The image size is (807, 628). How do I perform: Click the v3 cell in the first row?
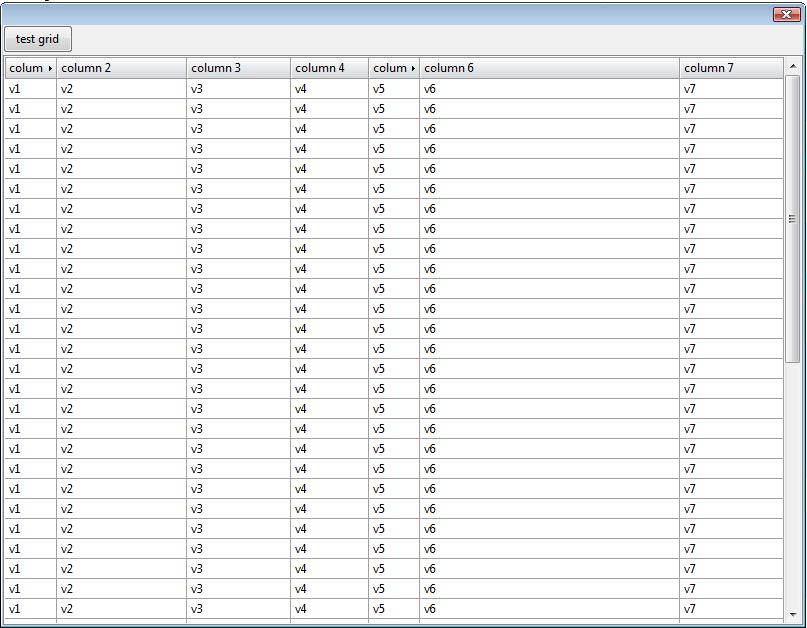(x=238, y=89)
